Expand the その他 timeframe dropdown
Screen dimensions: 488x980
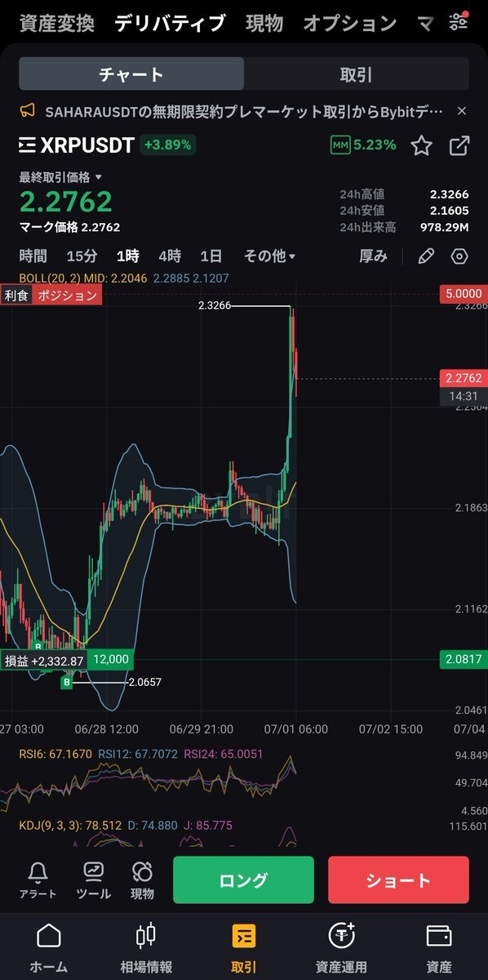[x=269, y=256]
